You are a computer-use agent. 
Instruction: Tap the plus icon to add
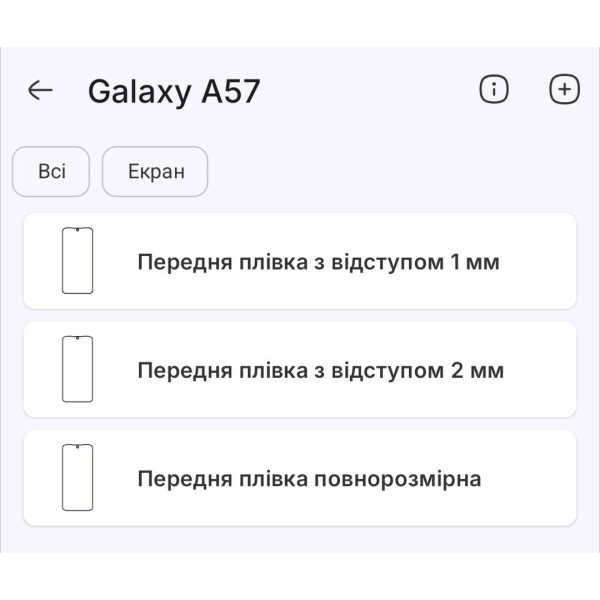[565, 90]
